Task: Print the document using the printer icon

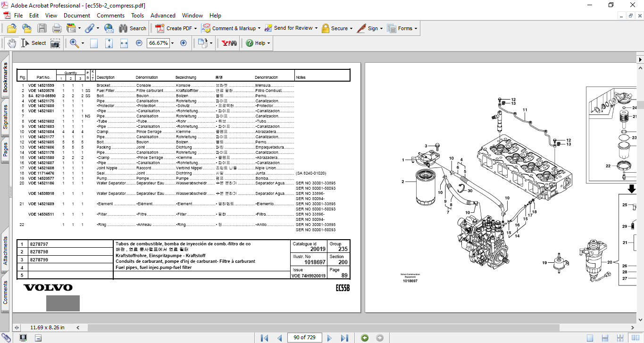Action: pos(57,28)
